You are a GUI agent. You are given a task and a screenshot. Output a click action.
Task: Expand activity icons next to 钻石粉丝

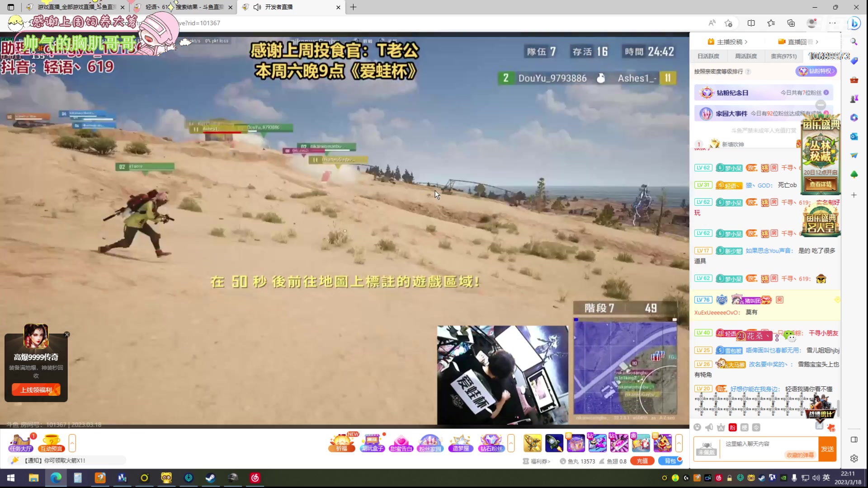point(511,443)
